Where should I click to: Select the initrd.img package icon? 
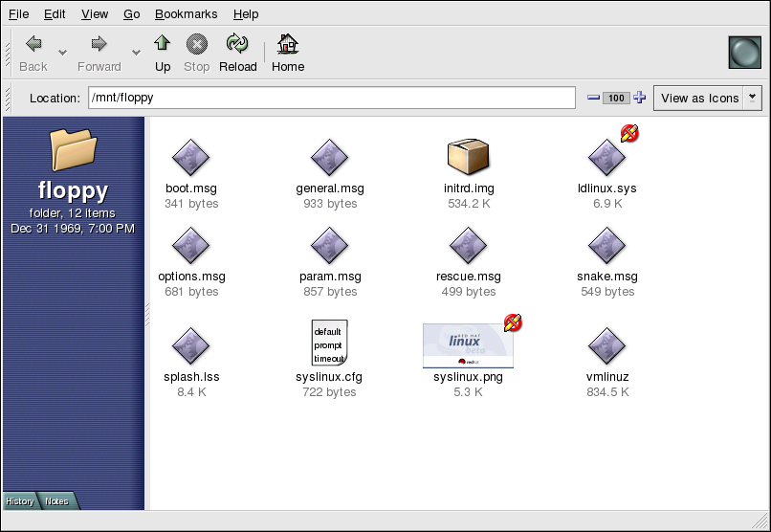pos(468,156)
